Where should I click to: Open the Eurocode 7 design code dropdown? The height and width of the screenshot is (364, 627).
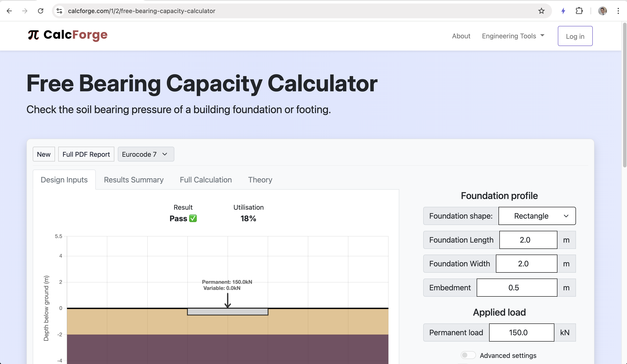[x=146, y=154]
